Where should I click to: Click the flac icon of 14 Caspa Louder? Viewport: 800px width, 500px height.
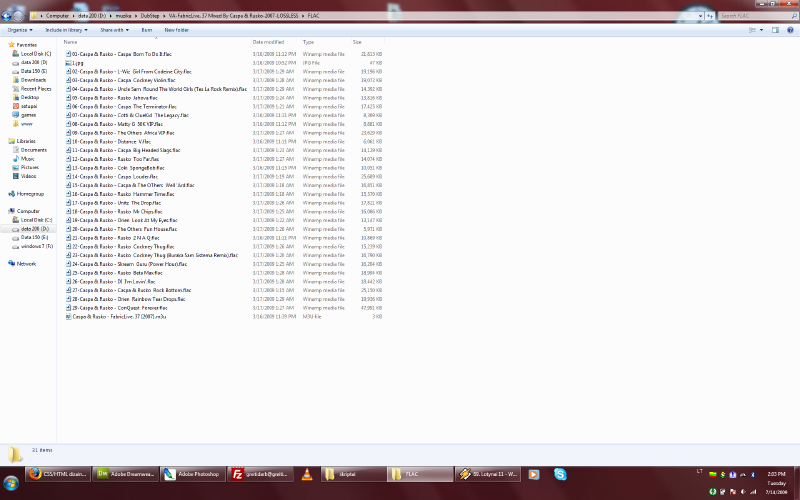tap(68, 177)
